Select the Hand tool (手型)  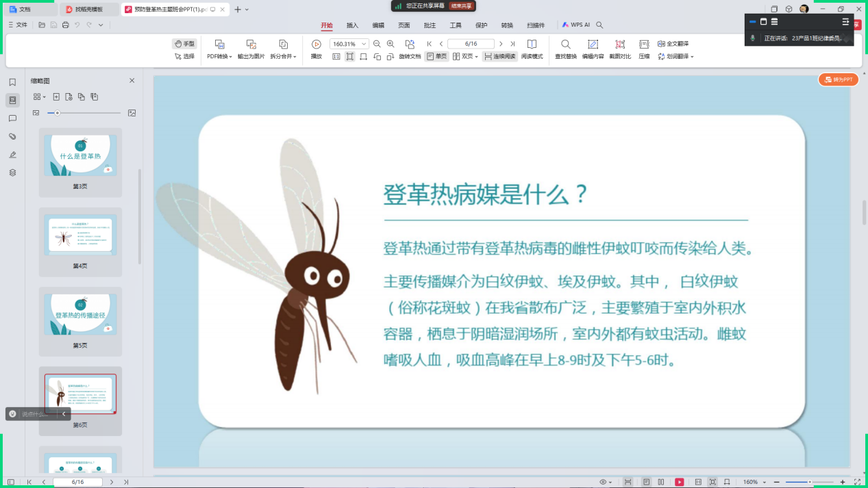point(184,44)
